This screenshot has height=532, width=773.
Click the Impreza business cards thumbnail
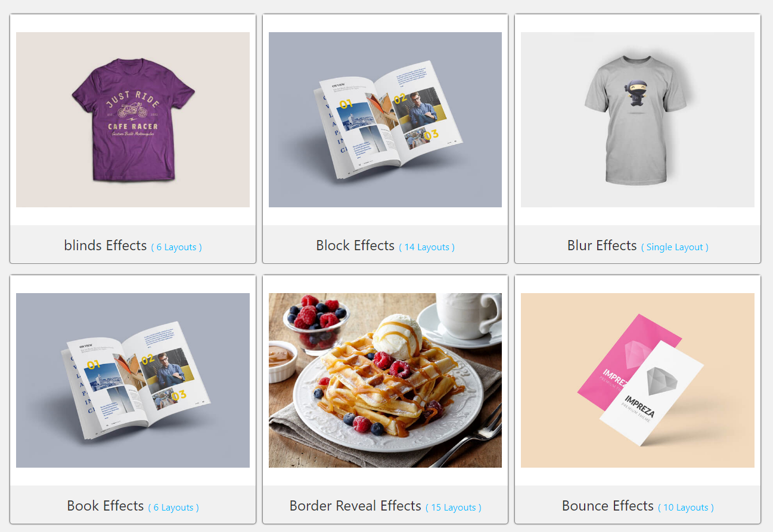(x=638, y=380)
